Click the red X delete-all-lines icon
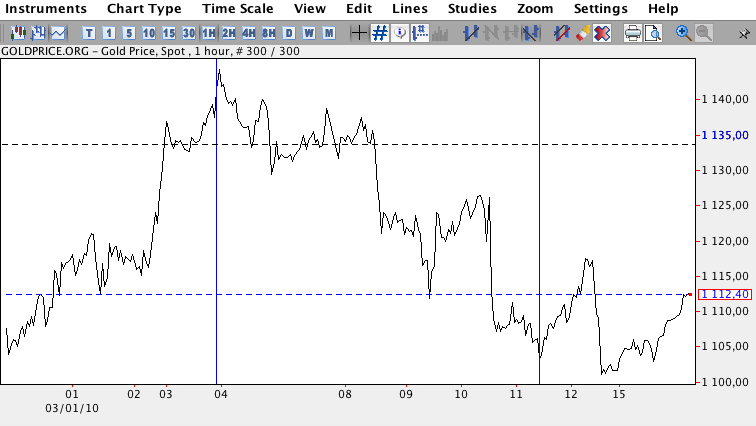Screen dimensions: 756x426 click(602, 33)
